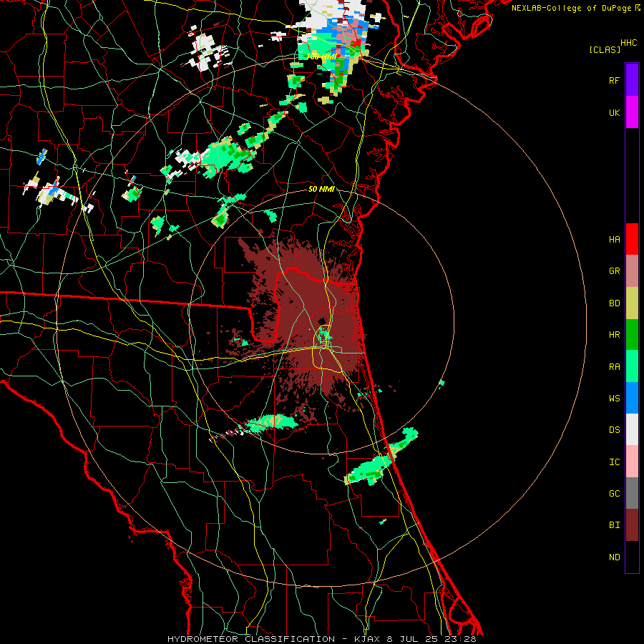Click the DS dry snow white swatch

pos(632,429)
